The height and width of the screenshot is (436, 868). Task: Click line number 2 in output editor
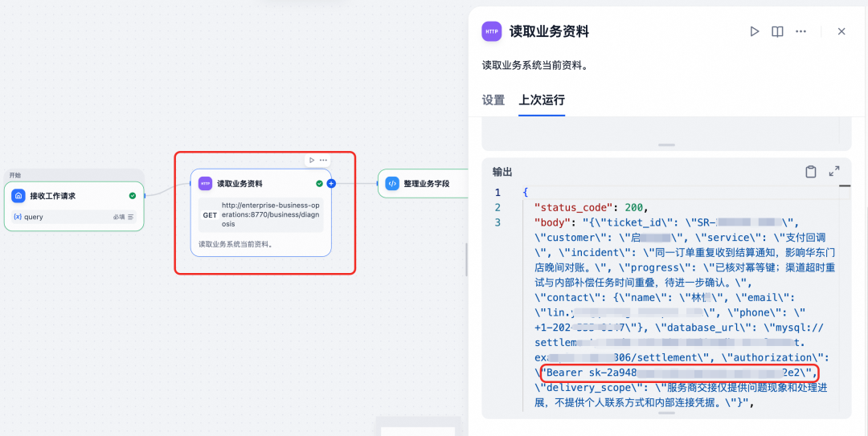click(497, 207)
